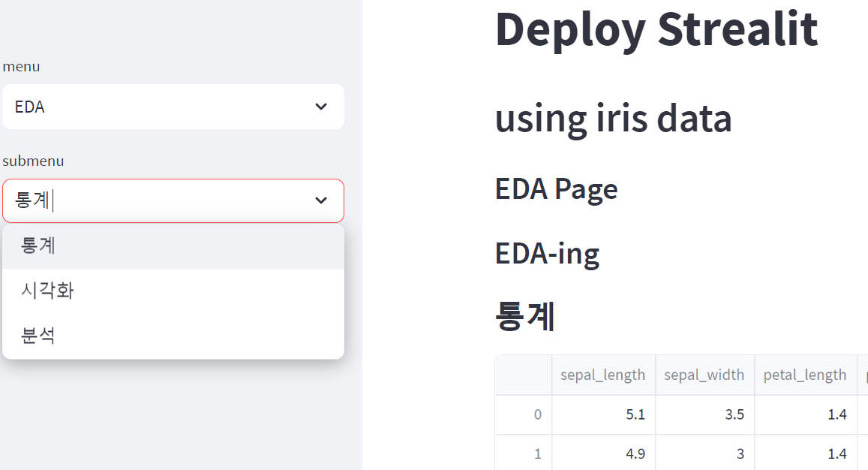Click the petal_length column header

pyautogui.click(x=806, y=375)
